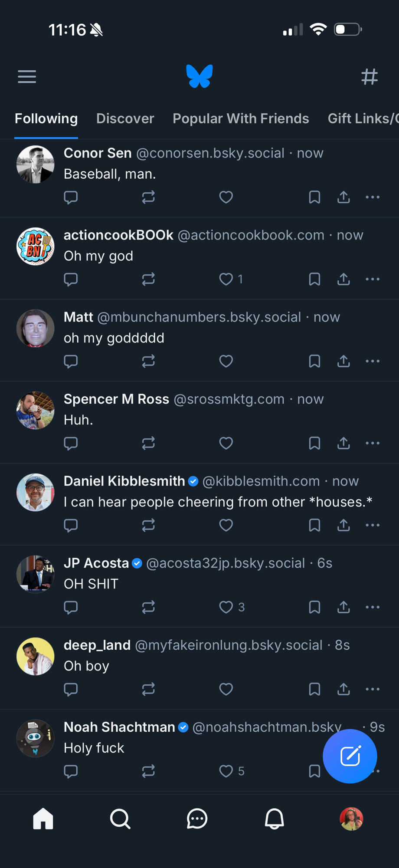Screen dimensions: 399x868
Task: Repost JP Acosta's post
Action: point(148,607)
